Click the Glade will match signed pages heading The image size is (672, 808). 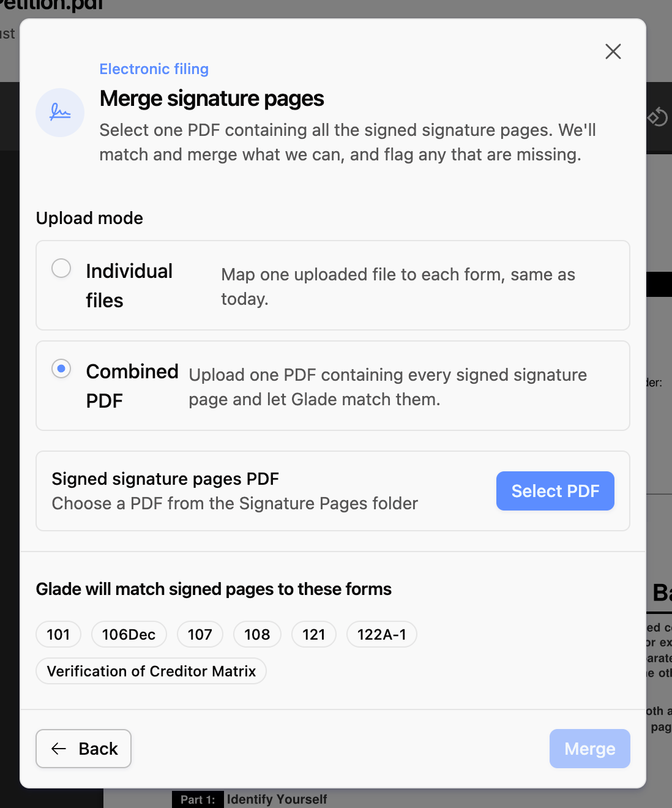[x=214, y=589]
